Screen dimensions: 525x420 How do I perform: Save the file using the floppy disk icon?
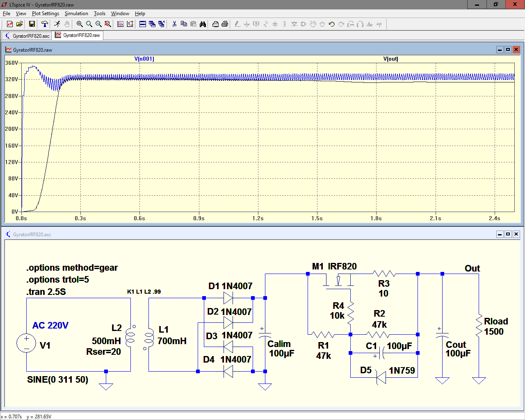[x=32, y=24]
